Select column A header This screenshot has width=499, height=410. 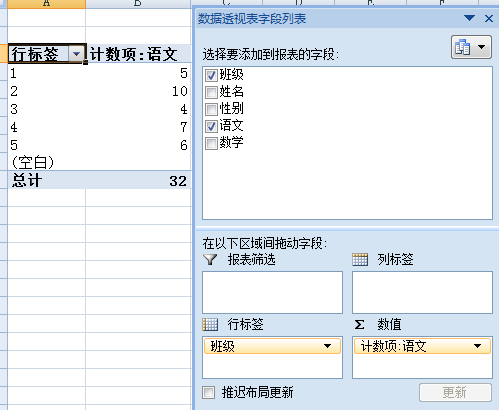pyautogui.click(x=46, y=3)
